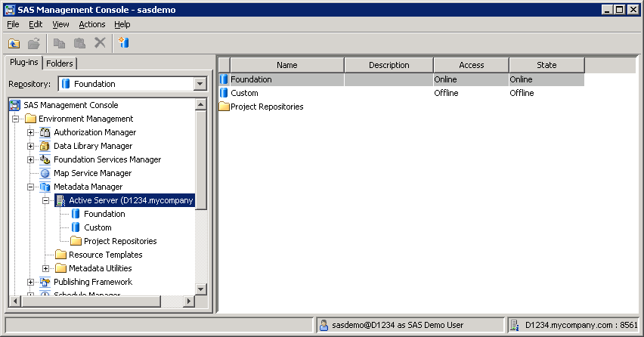Click the Resource Templates folder icon
This screenshot has width=644, height=337.
tap(60, 255)
